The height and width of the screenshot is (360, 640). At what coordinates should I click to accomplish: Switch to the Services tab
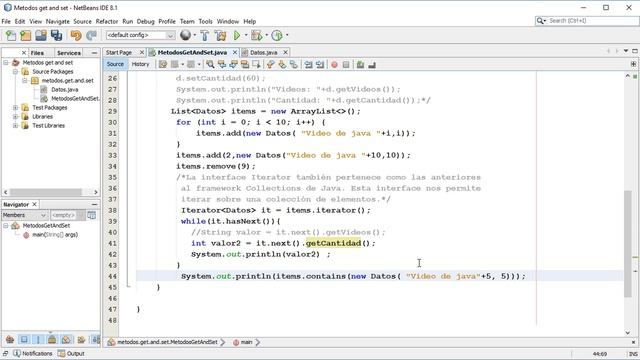69,53
